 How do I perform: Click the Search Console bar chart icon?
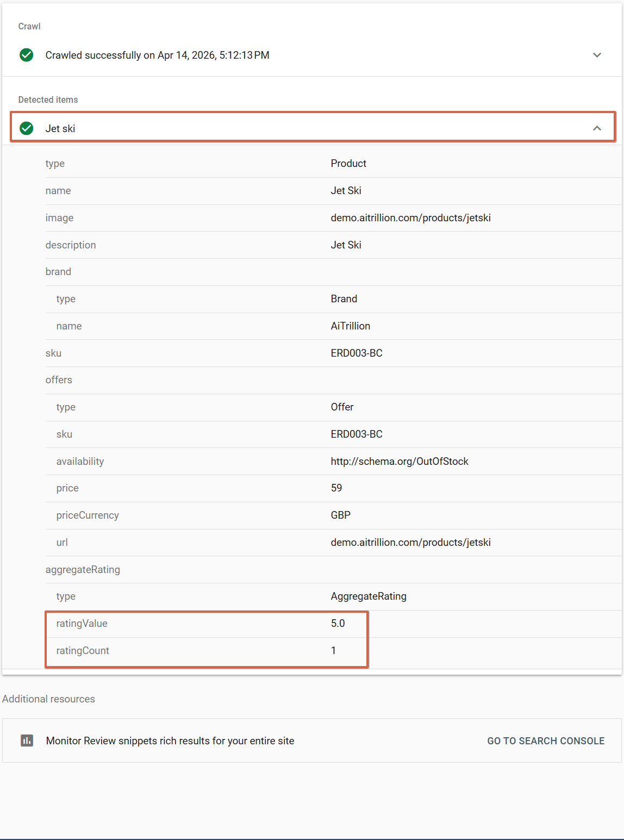click(x=27, y=741)
